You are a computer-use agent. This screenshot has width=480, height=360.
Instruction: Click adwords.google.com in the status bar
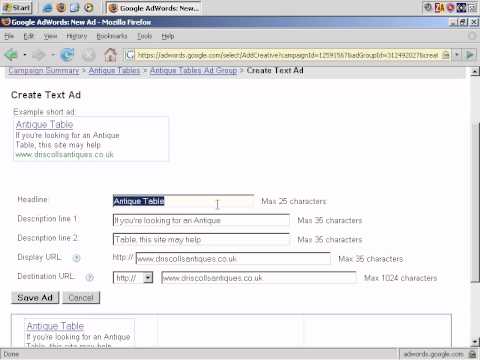click(433, 354)
